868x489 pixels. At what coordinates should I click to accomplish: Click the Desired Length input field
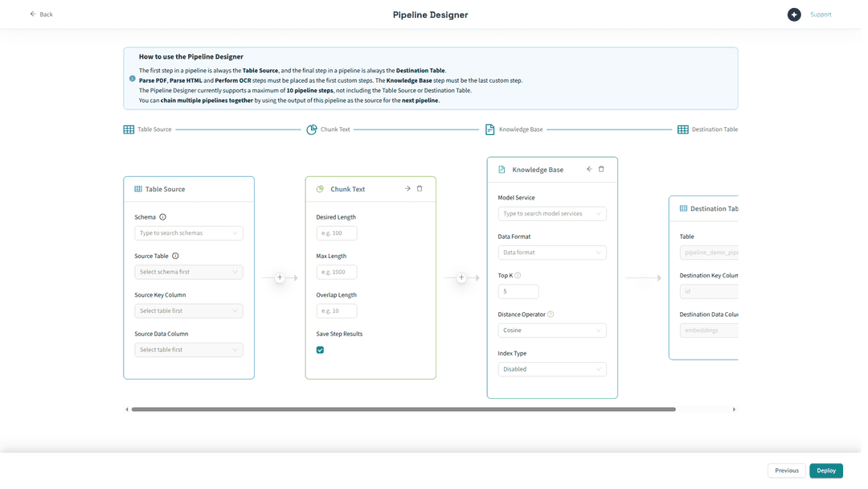pyautogui.click(x=336, y=233)
